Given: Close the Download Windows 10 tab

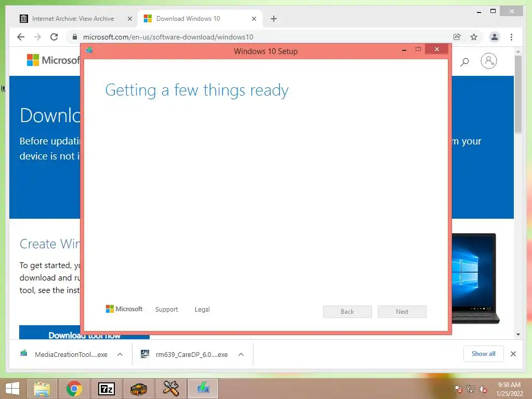Looking at the screenshot, I should [254, 19].
